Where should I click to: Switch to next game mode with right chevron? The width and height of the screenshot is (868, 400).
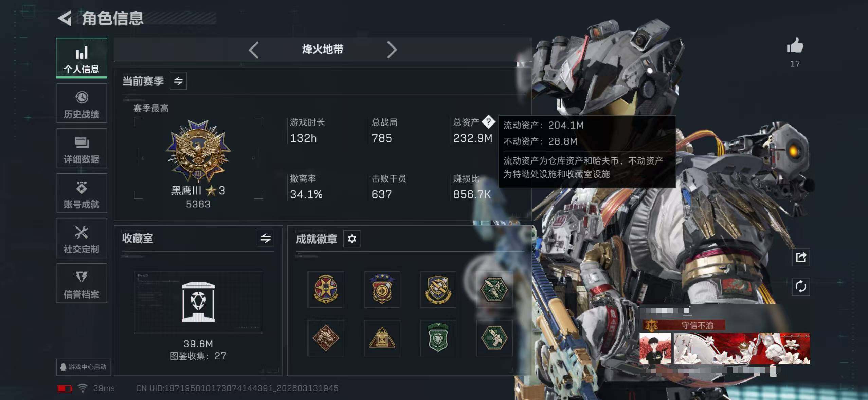point(392,50)
